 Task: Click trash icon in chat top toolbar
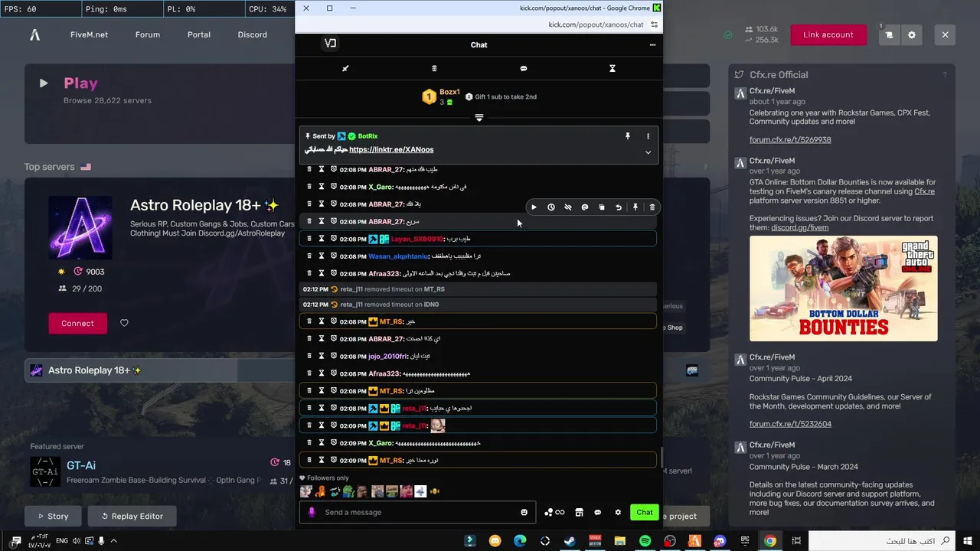[x=434, y=68]
